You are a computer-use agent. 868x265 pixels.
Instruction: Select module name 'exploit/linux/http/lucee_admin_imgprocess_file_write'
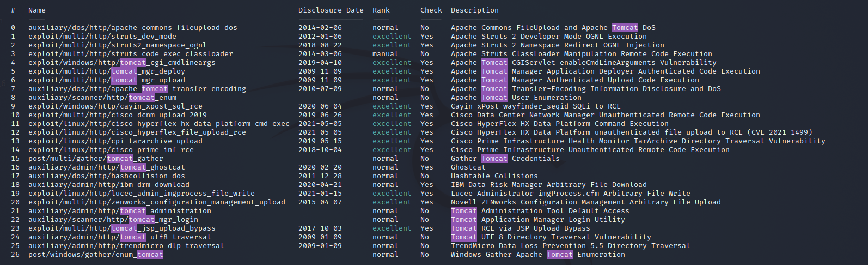pos(142,194)
